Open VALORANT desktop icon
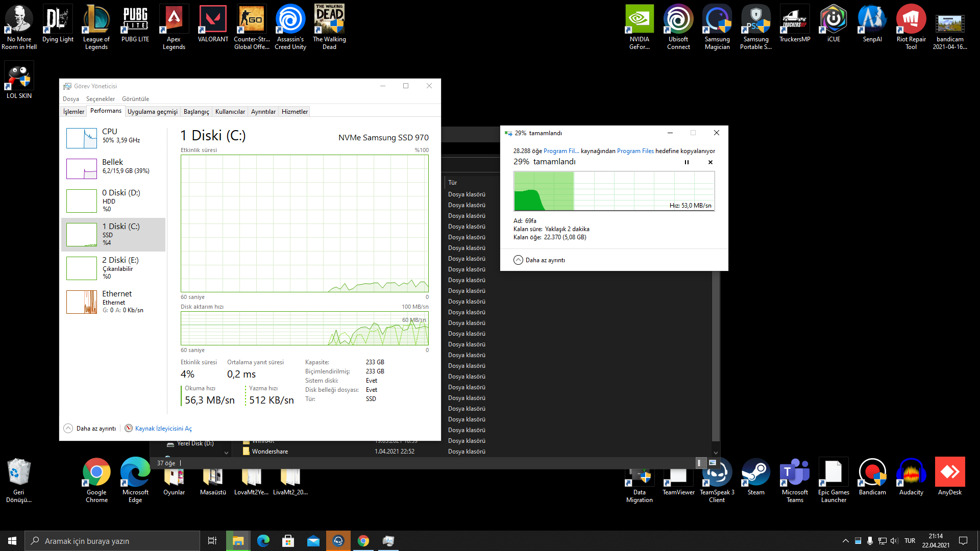The width and height of the screenshot is (980, 551). (x=213, y=24)
